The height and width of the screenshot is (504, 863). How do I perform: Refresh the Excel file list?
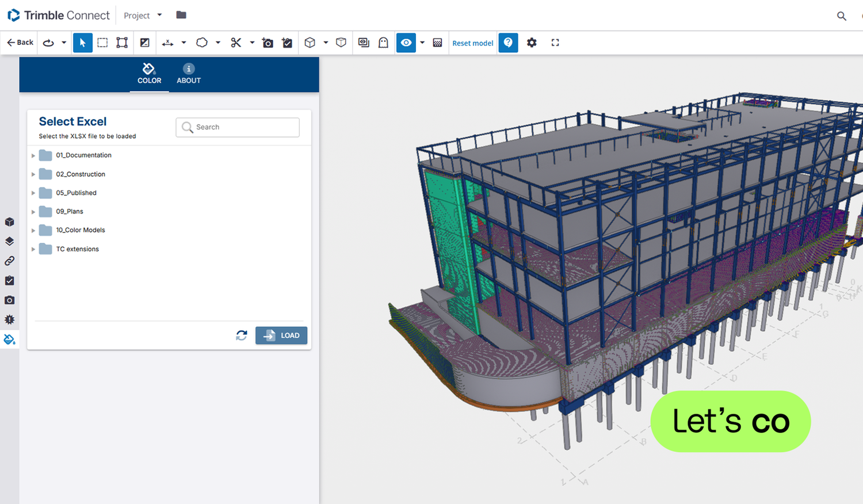coord(242,335)
